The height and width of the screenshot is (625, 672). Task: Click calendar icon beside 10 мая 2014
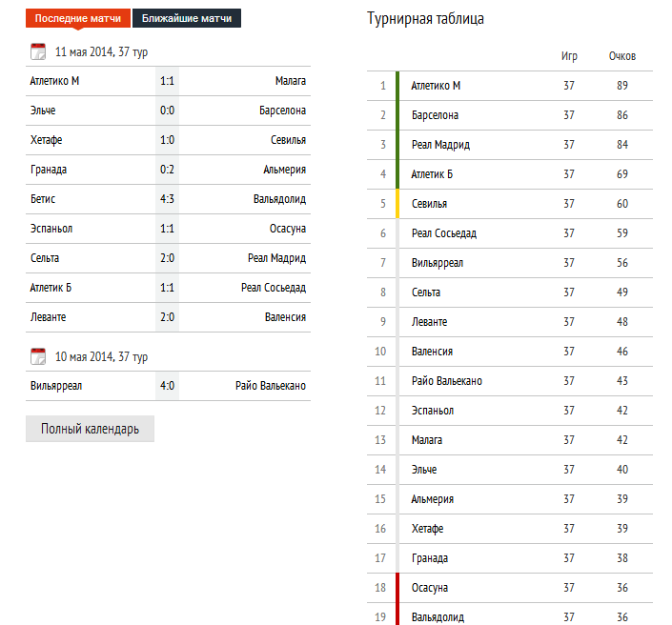(x=38, y=357)
